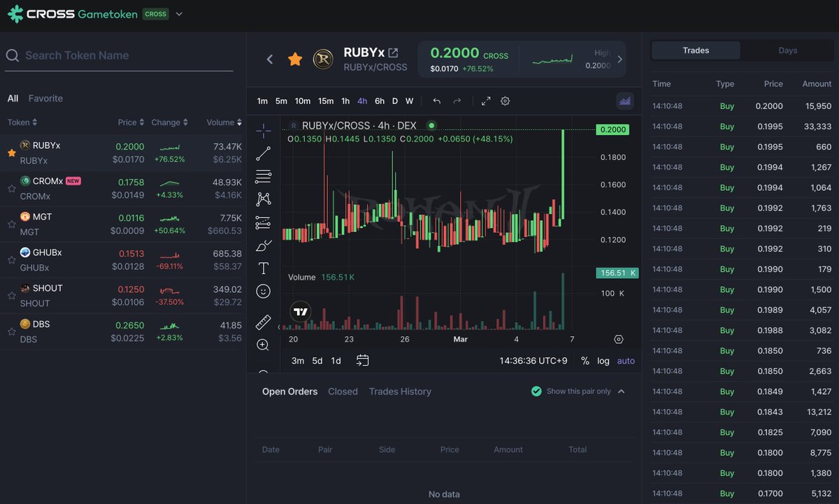
Task: Open price scale settings gear
Action: [x=618, y=339]
